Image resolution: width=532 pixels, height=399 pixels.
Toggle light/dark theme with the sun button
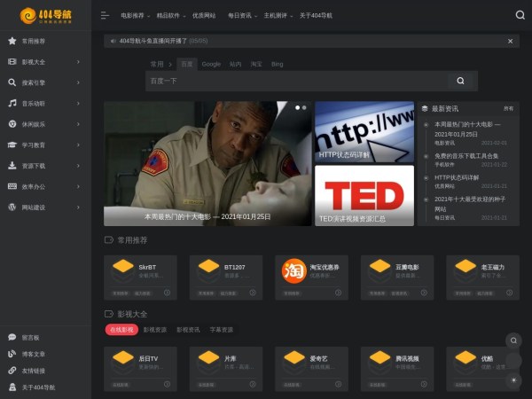click(513, 380)
